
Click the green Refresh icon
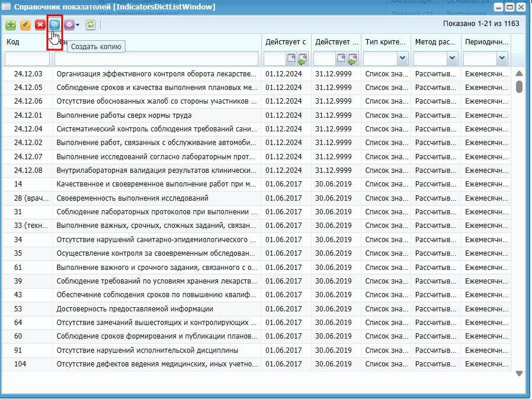90,24
